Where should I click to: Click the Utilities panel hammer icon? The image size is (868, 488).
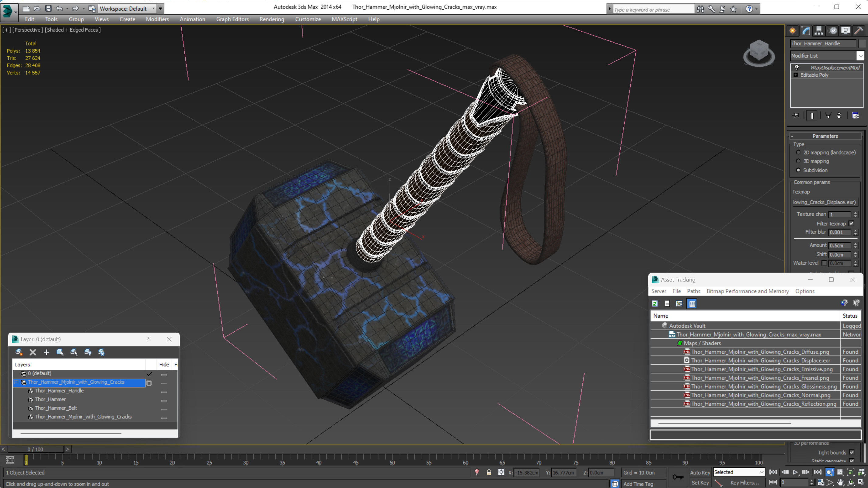coord(858,31)
